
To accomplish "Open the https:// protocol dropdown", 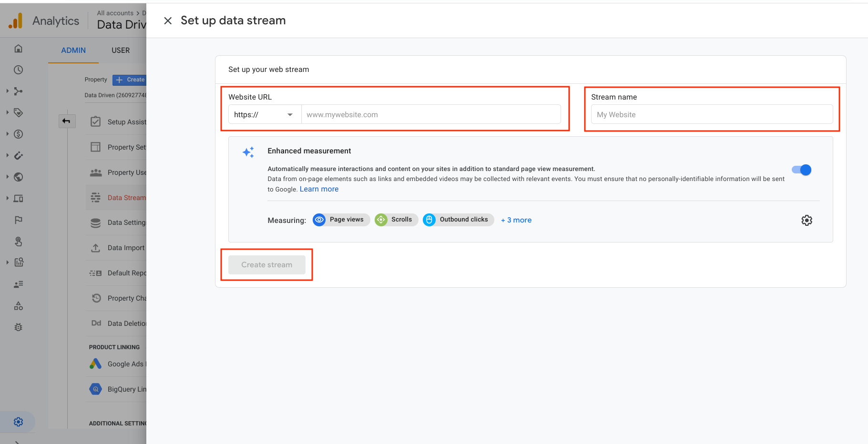I will pos(264,114).
